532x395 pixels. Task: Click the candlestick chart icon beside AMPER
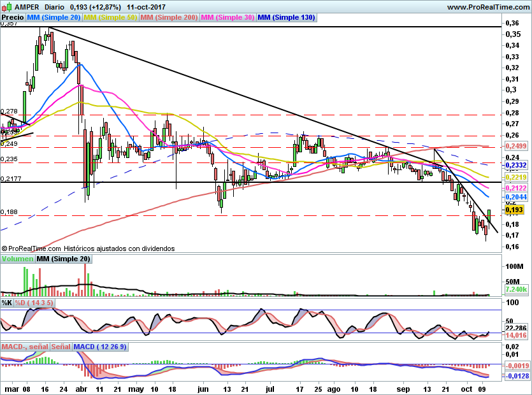6,7
